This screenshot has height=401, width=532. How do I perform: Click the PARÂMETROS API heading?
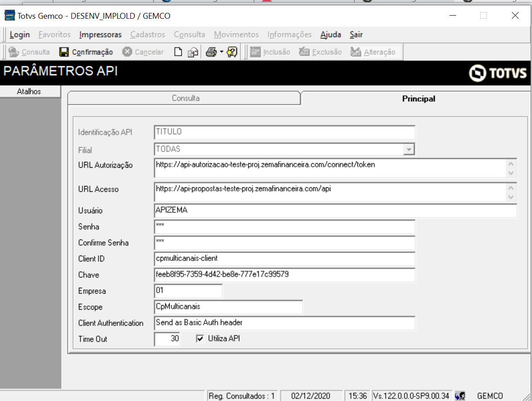point(61,71)
